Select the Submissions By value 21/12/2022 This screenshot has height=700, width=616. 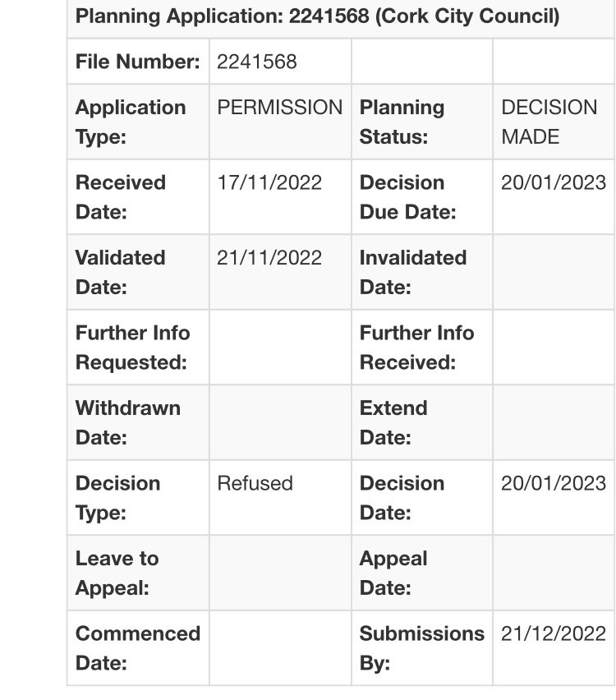pos(554,633)
